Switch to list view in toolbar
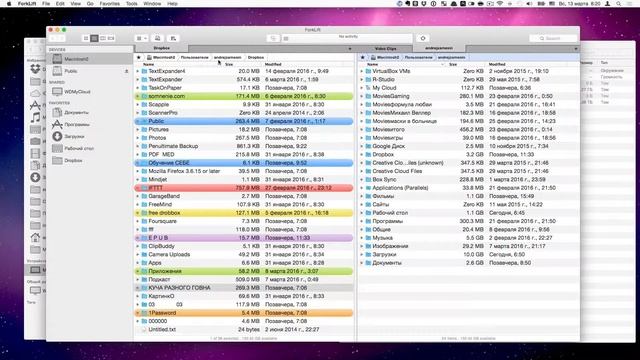The image size is (640, 360). point(94,38)
